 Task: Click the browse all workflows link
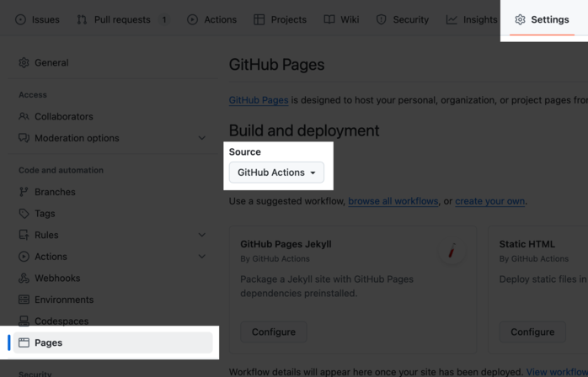[x=393, y=201]
